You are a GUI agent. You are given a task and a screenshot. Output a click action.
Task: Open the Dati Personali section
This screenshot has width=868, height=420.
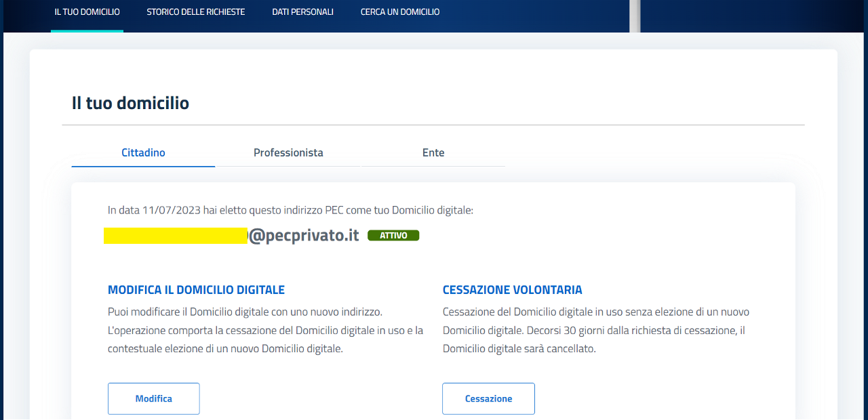pos(302,12)
